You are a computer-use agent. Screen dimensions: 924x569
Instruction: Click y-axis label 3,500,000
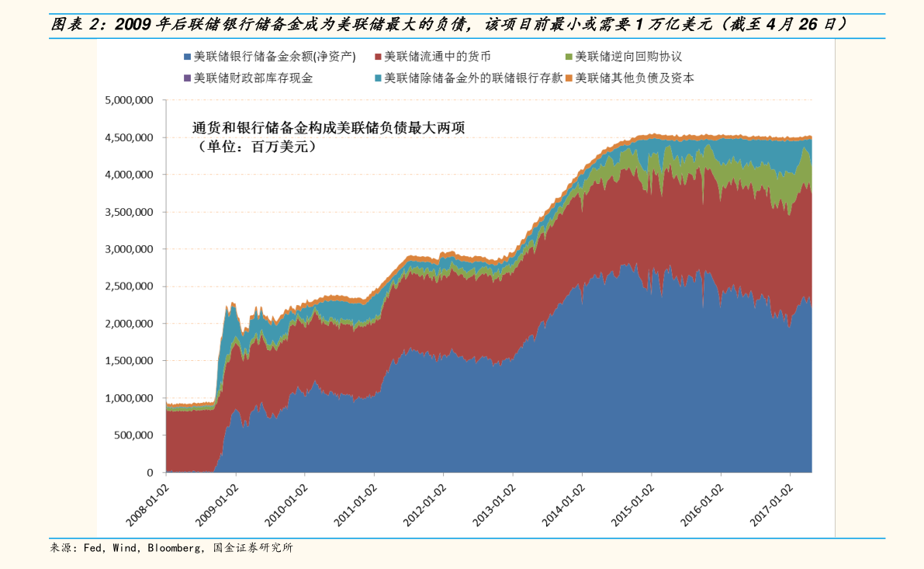[129, 212]
